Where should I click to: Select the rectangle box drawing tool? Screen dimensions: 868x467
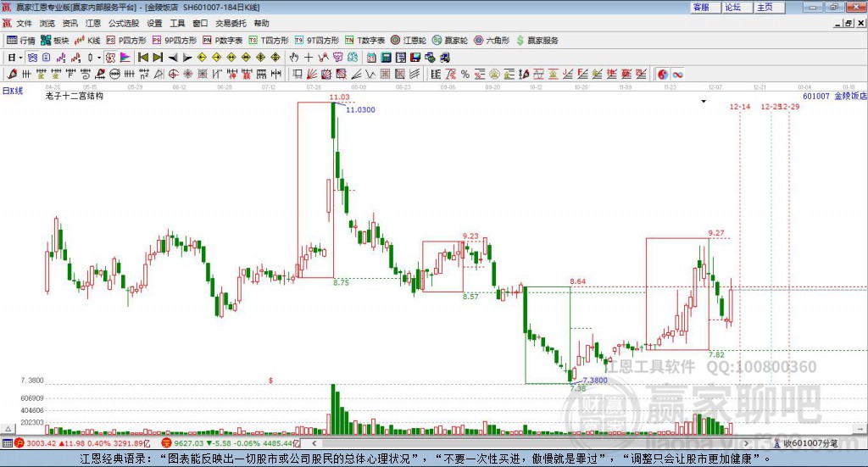click(x=298, y=74)
